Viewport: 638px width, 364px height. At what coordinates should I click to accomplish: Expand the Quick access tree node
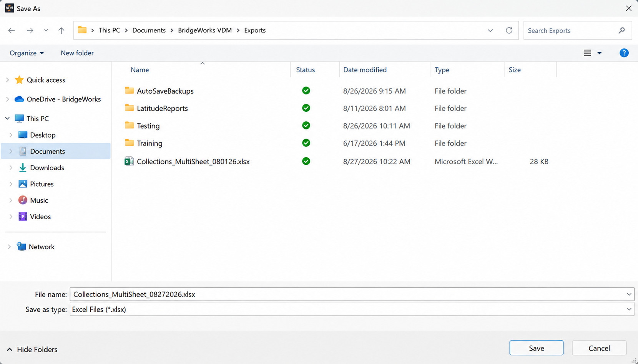(7, 80)
